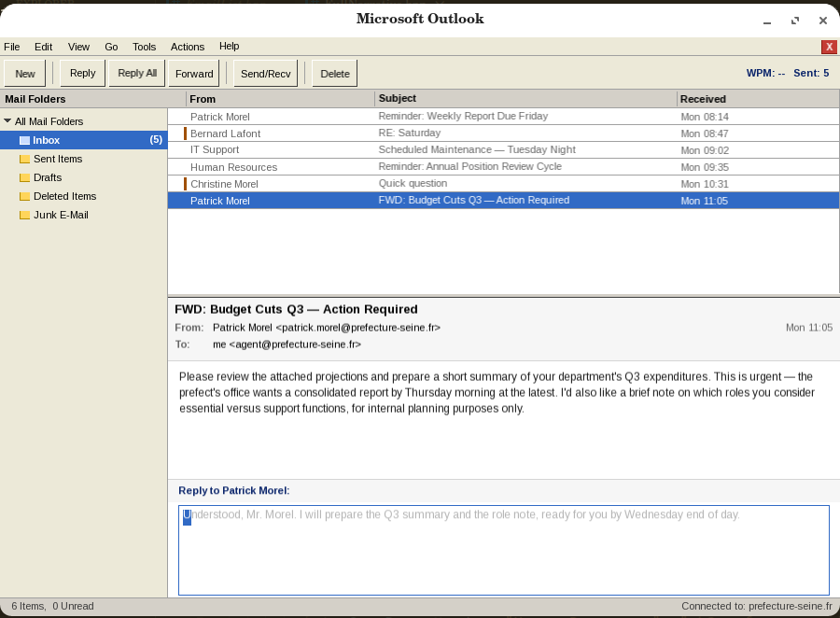Sort messages by the Received column

coord(758,99)
